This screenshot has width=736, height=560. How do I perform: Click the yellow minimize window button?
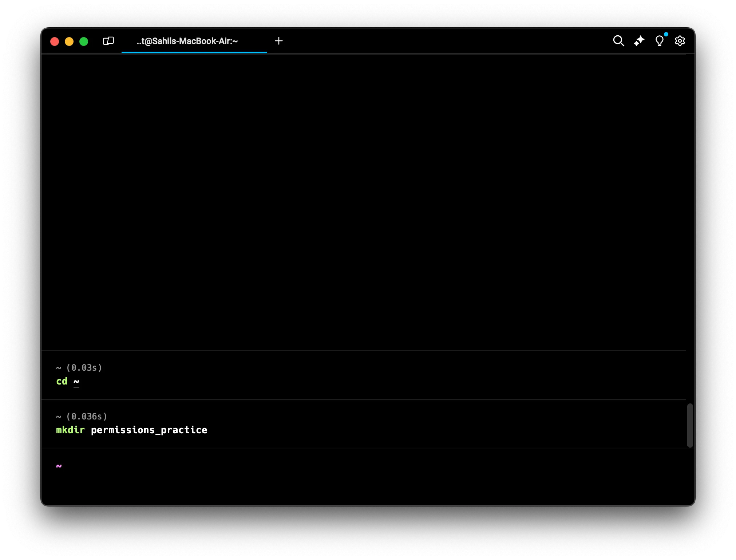[69, 42]
